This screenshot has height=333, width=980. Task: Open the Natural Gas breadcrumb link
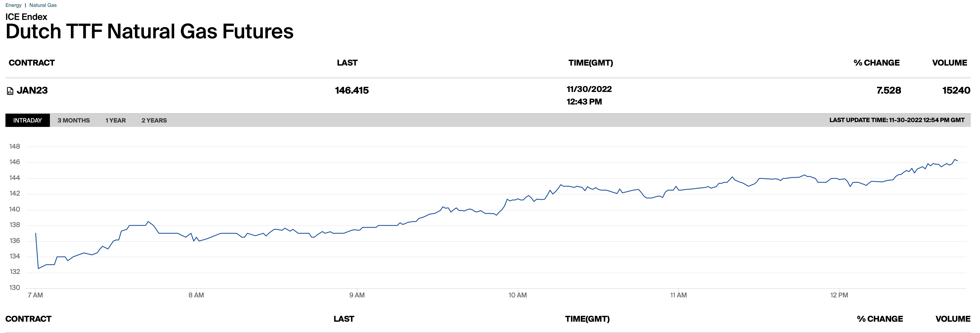43,5
